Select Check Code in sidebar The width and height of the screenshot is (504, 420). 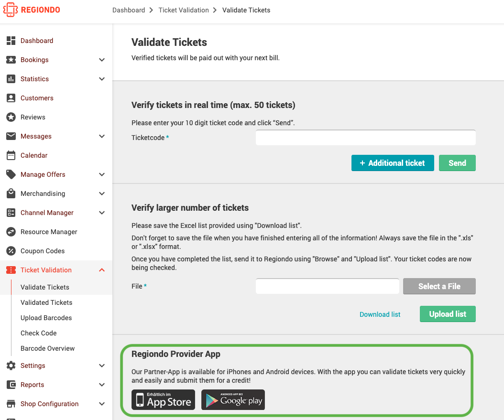(39, 333)
